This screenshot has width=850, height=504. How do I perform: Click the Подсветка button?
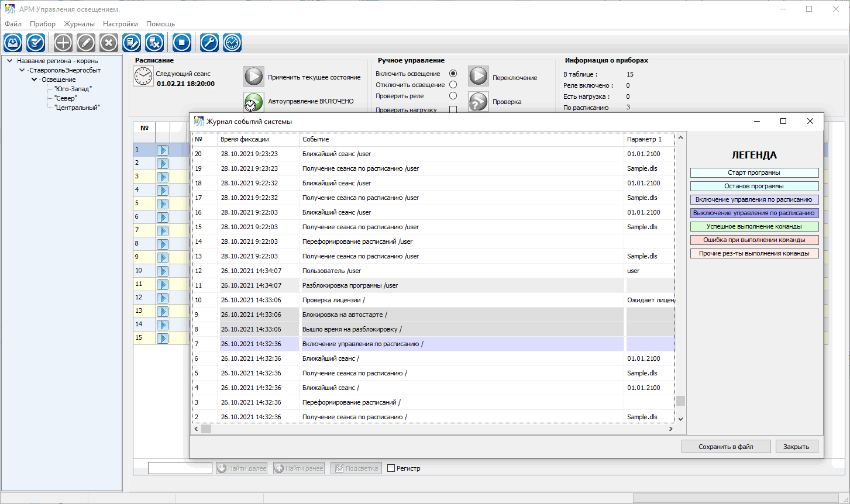point(356,468)
